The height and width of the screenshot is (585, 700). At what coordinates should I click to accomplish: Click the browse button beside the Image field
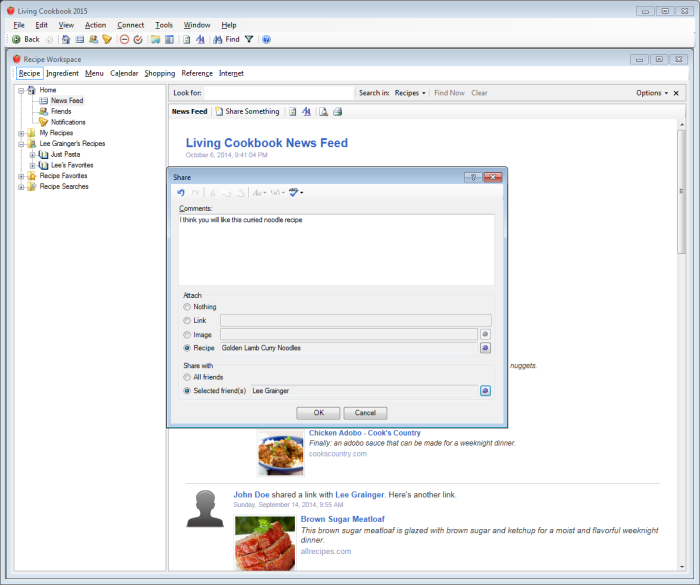pyautogui.click(x=485, y=334)
